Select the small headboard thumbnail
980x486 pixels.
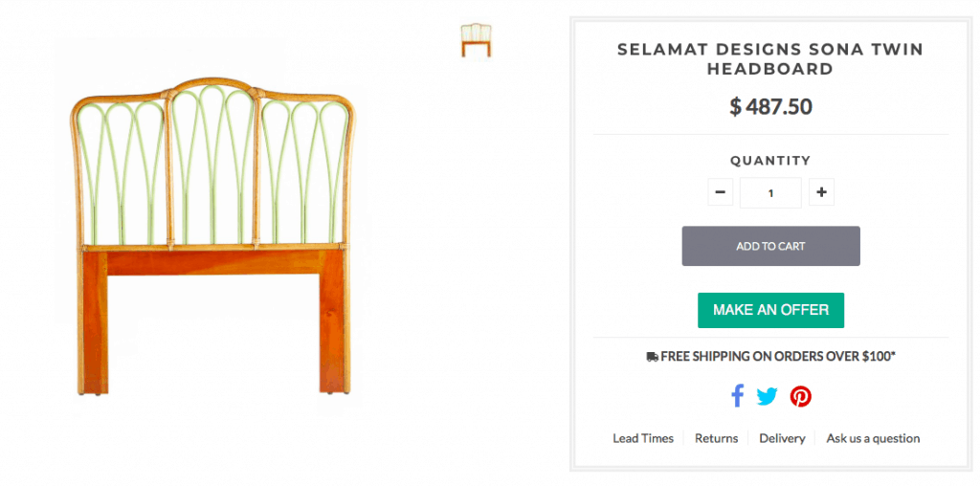476,40
